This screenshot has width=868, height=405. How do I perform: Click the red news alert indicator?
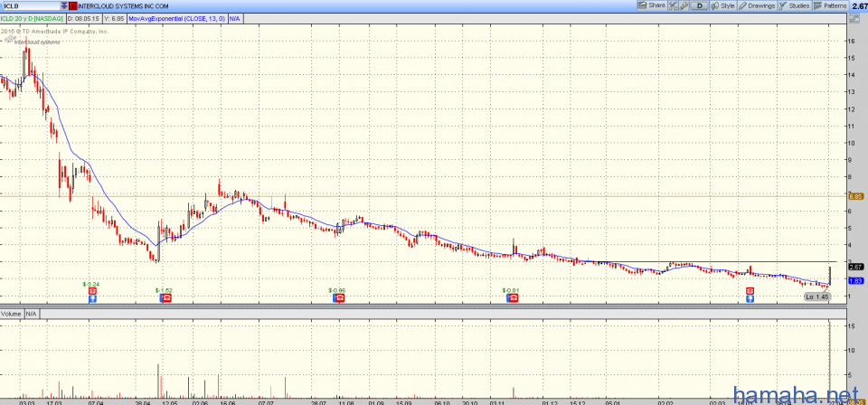pos(73,5)
